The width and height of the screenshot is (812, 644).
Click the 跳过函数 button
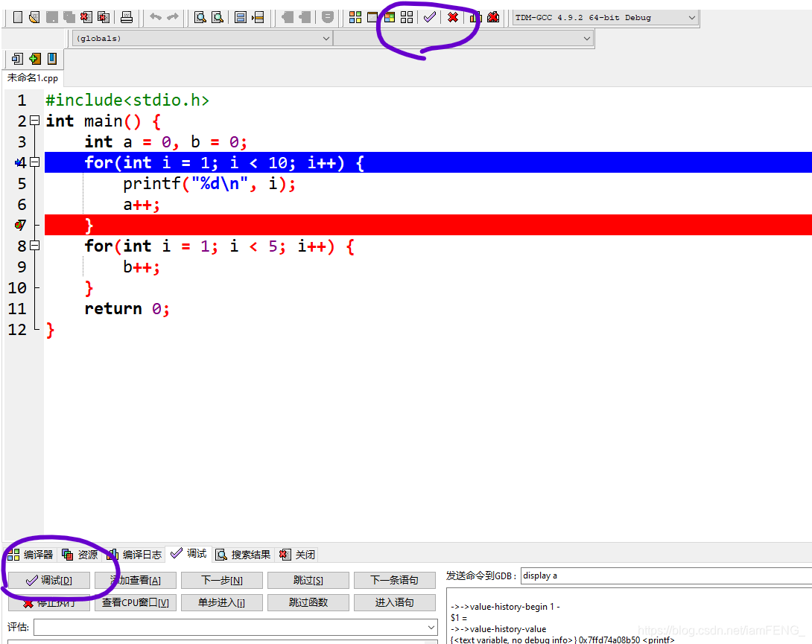click(x=308, y=602)
